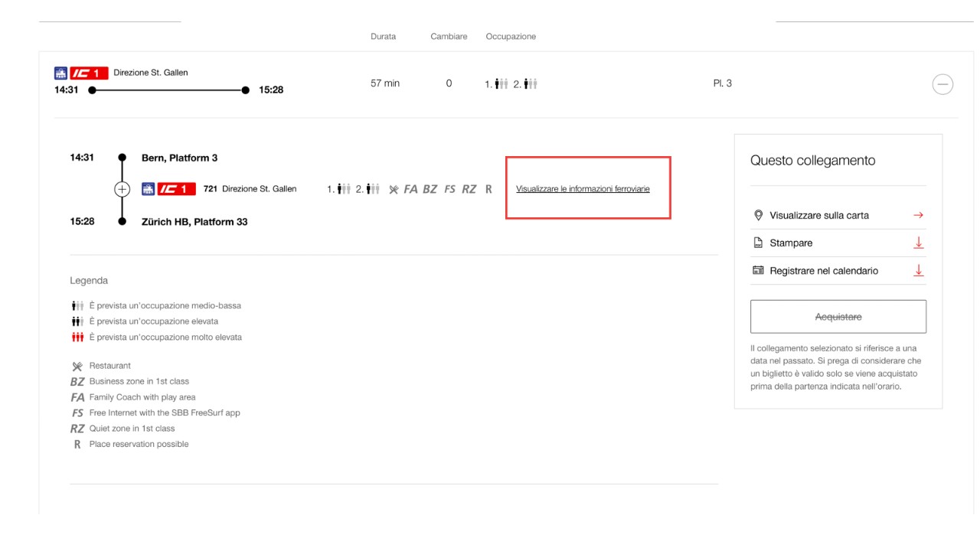Select the Bern, Platform 3 departure stop
The width and height of the screenshot is (980, 551).
pyautogui.click(x=179, y=158)
